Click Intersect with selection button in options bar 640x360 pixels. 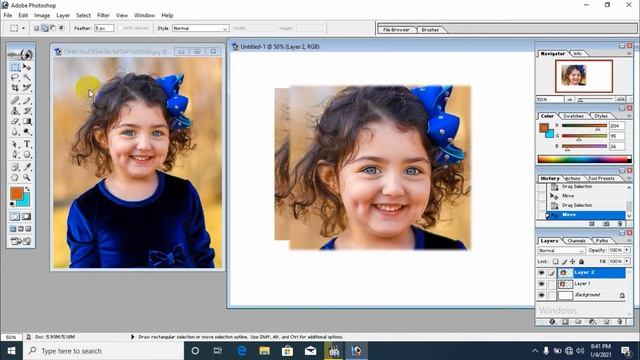point(61,28)
